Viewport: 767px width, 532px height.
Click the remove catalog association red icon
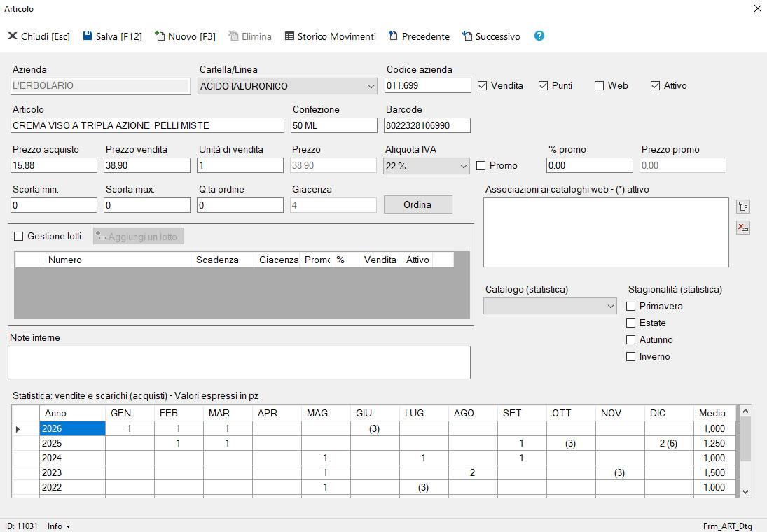tap(743, 227)
